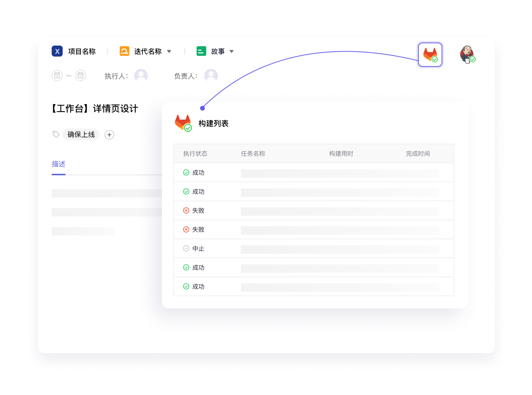Expand the 迭代名称 dropdown arrow
This screenshot has width=532, height=395.
click(x=169, y=51)
